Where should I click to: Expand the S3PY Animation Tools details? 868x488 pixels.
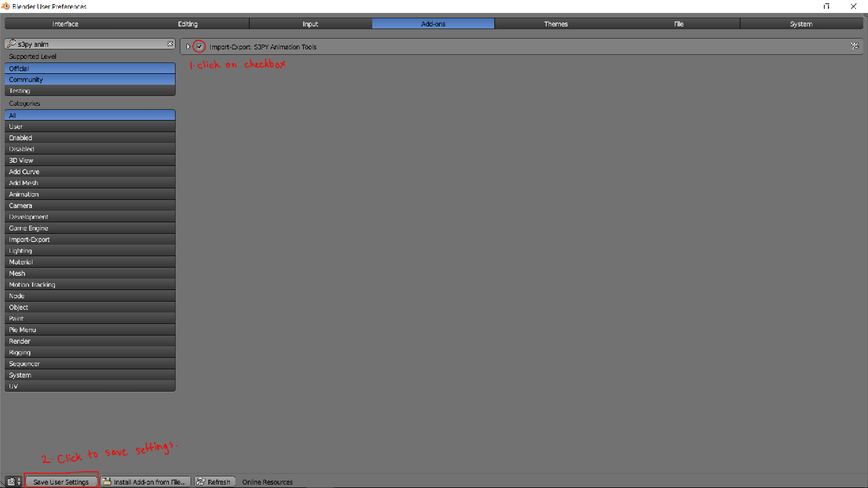(189, 47)
